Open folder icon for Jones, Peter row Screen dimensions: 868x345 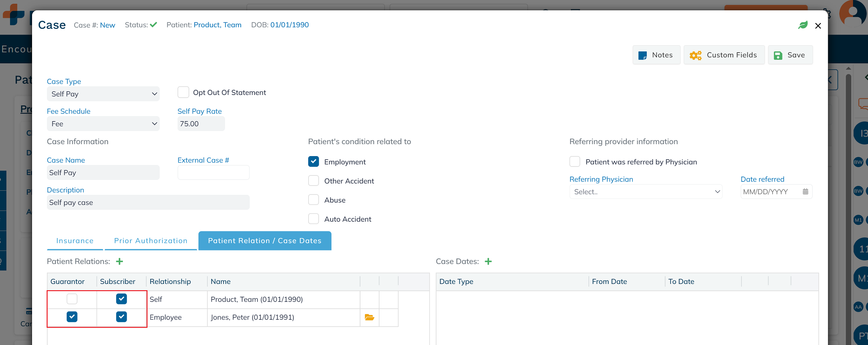(369, 317)
